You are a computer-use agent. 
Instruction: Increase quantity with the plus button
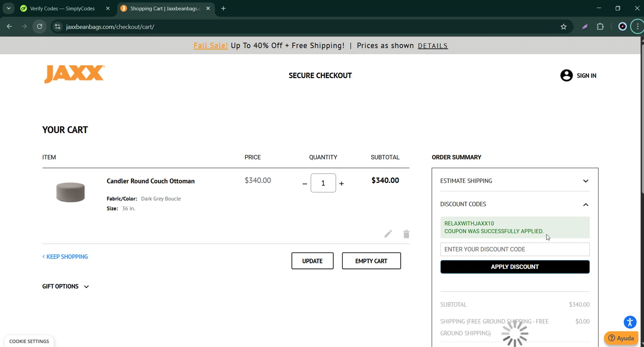click(341, 183)
